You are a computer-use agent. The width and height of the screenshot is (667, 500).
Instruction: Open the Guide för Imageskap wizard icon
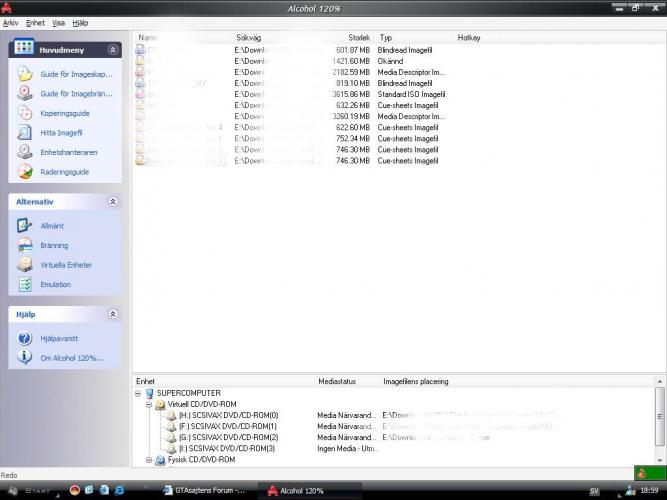click(25, 74)
